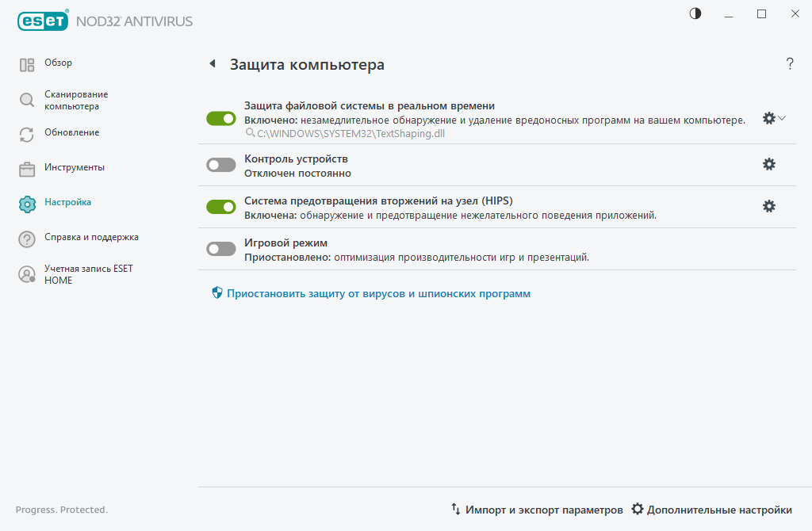Click the TextShaping.dll path entry

coord(345,132)
